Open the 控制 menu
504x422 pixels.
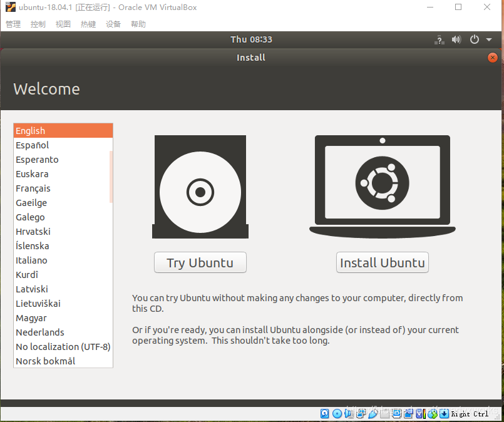(x=38, y=24)
